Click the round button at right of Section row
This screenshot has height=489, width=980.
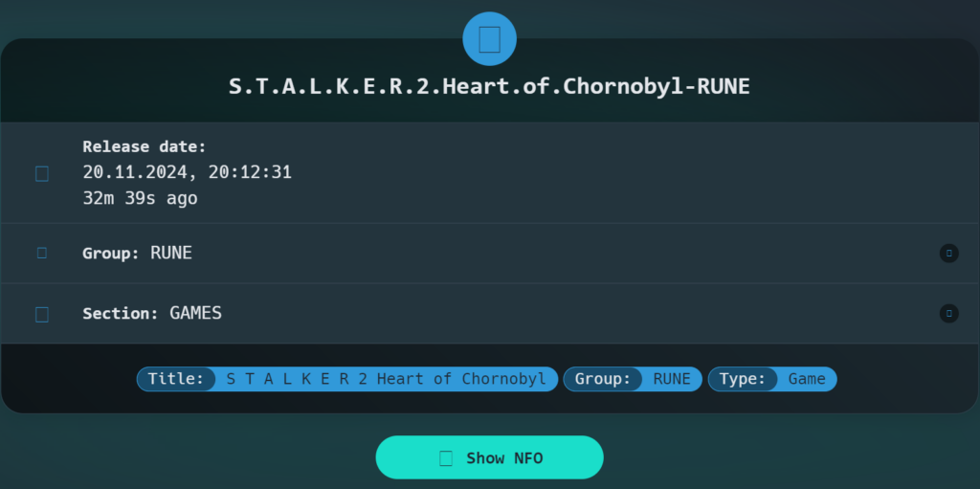click(948, 313)
